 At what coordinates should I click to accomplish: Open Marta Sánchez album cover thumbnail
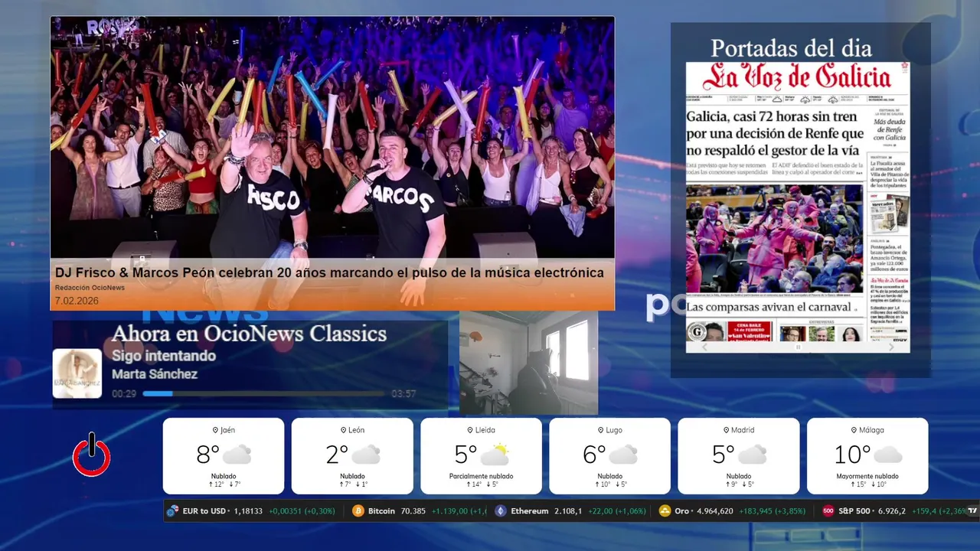pos(77,373)
